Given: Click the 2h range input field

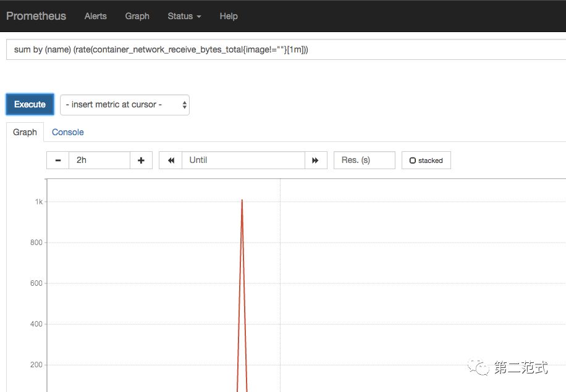Looking at the screenshot, I should click(99, 160).
